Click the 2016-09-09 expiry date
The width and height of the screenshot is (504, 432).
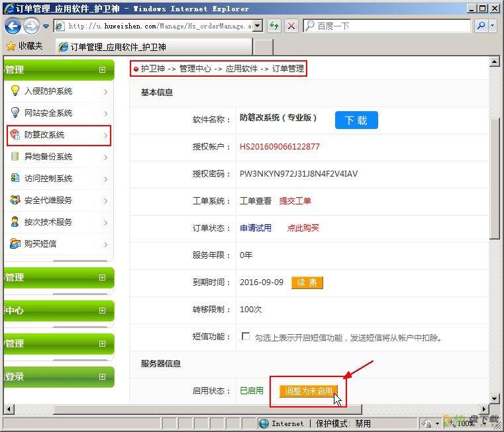[262, 282]
